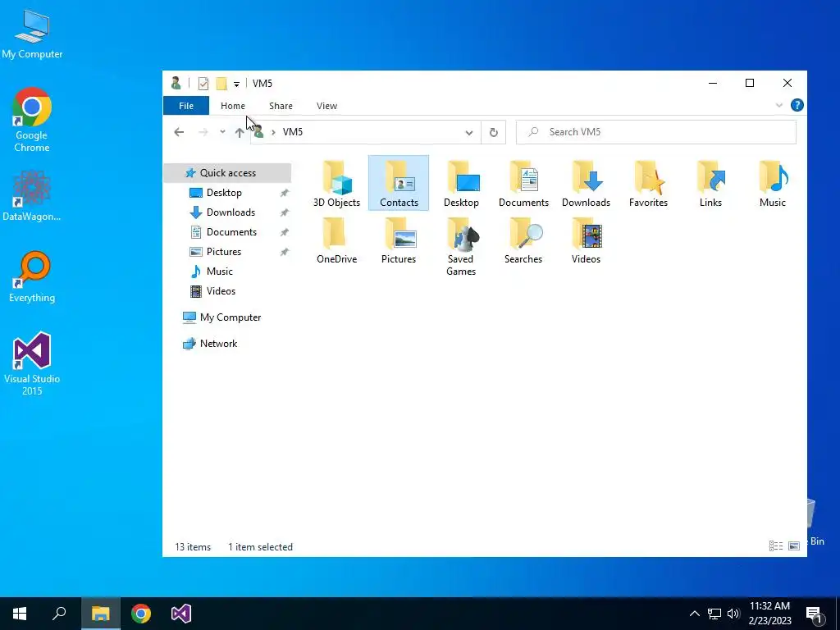Select the OneDrive folder
The height and width of the screenshot is (630, 840).
tap(336, 240)
